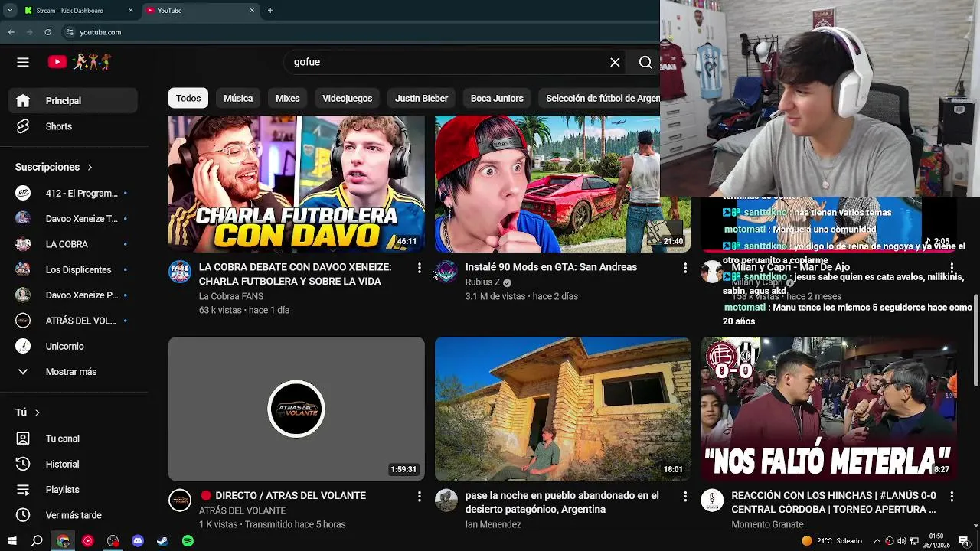The image size is (980, 551).
Task: Open title 'Instalé 90 Mods en GTA: San Andreas'
Action: click(551, 267)
